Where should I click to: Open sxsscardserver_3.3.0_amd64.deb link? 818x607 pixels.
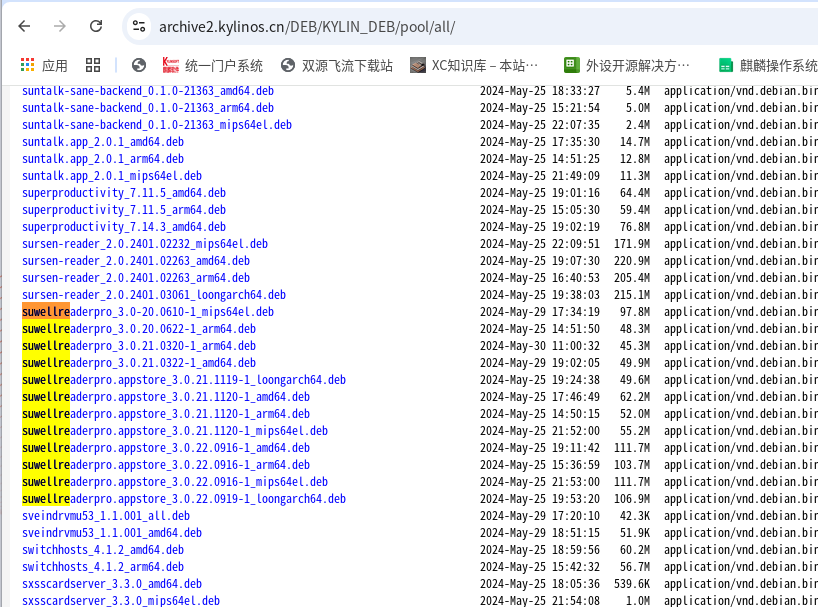click(111, 584)
